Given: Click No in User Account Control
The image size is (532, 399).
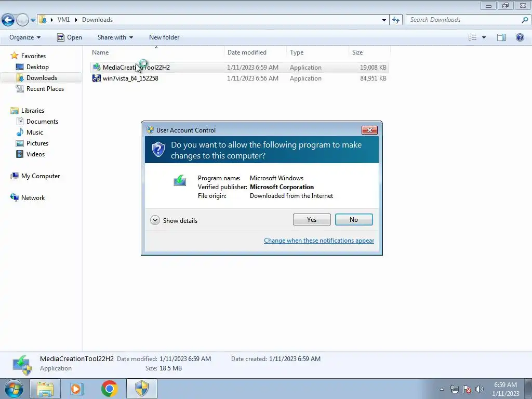Looking at the screenshot, I should click(353, 220).
